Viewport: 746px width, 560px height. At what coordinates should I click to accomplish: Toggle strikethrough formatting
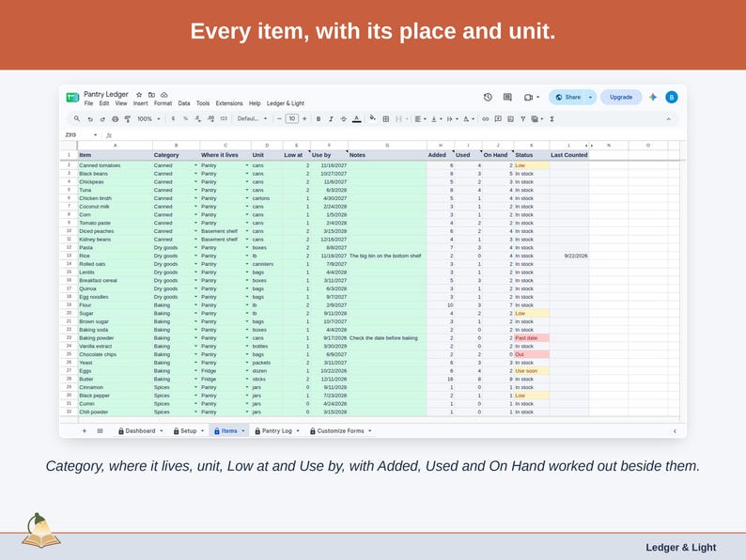coord(344,119)
